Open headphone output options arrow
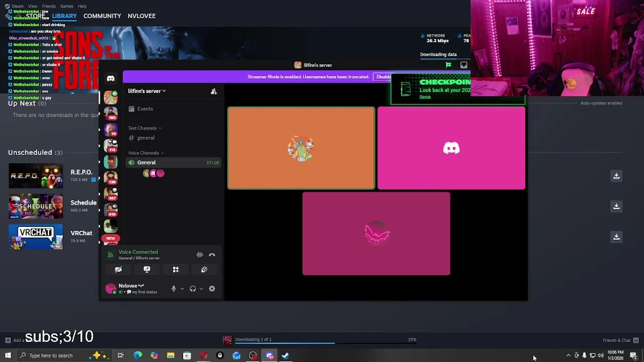Screen dimensions: 644x362 [201, 289]
